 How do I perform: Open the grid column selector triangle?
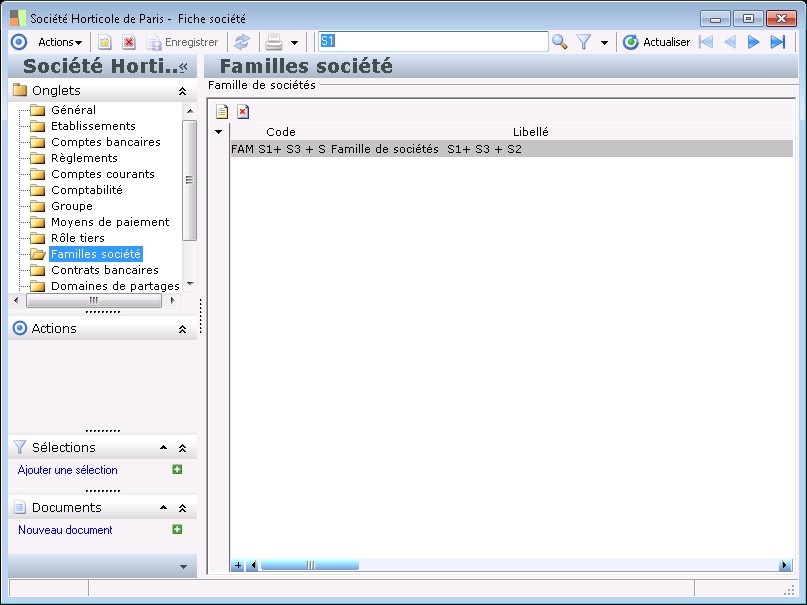[x=219, y=132]
